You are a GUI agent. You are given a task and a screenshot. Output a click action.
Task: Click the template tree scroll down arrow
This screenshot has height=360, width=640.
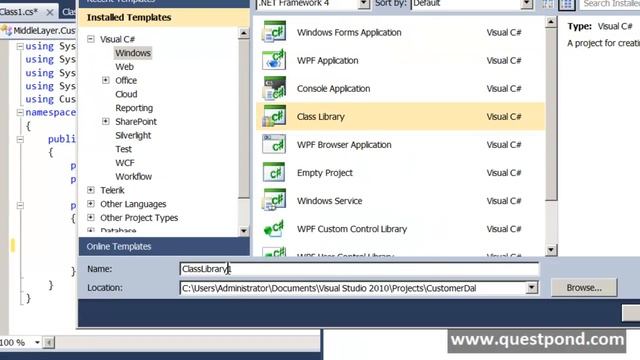[x=244, y=231]
